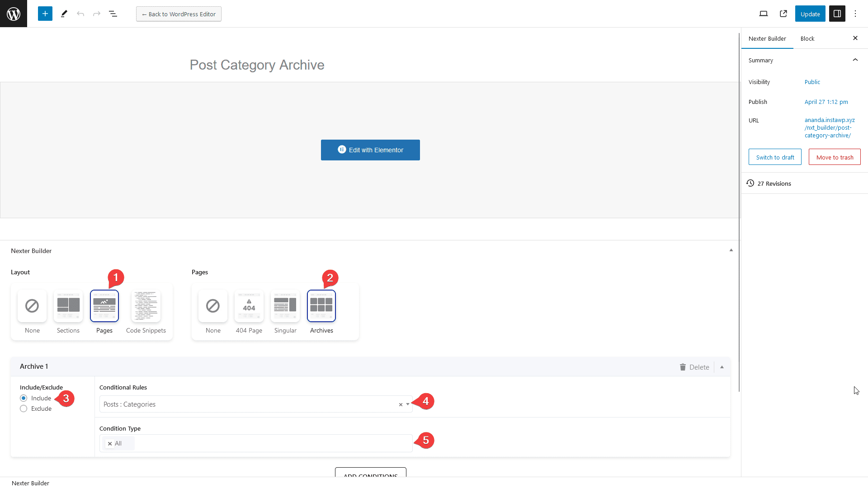Image resolution: width=868 pixels, height=488 pixels.
Task: Click the Condition Type input field
Action: [256, 443]
